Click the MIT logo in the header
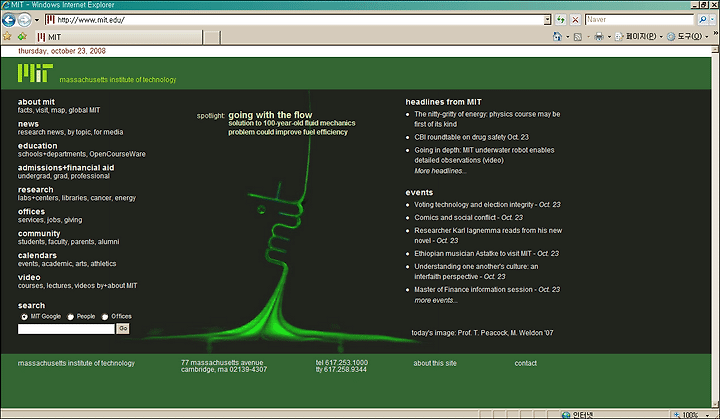The image size is (720, 419). (x=35, y=73)
